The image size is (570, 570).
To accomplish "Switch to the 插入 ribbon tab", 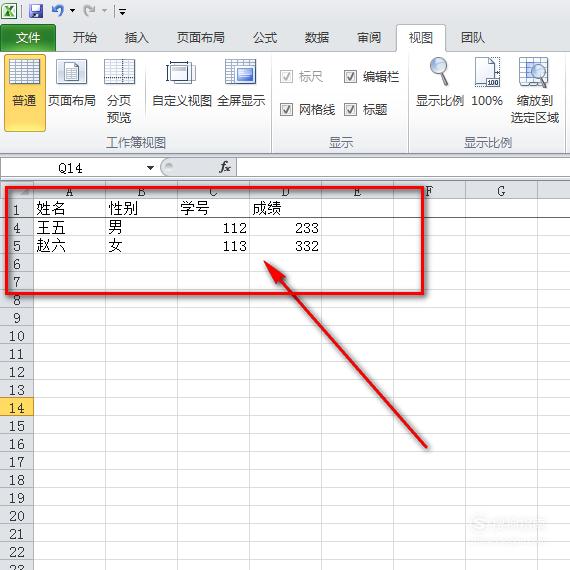I will coord(137,38).
